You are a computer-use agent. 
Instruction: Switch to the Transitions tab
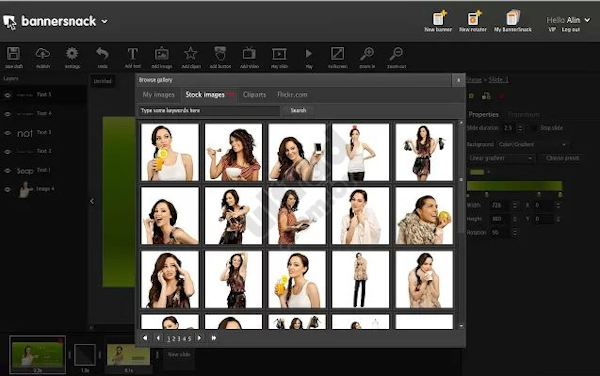coord(523,114)
